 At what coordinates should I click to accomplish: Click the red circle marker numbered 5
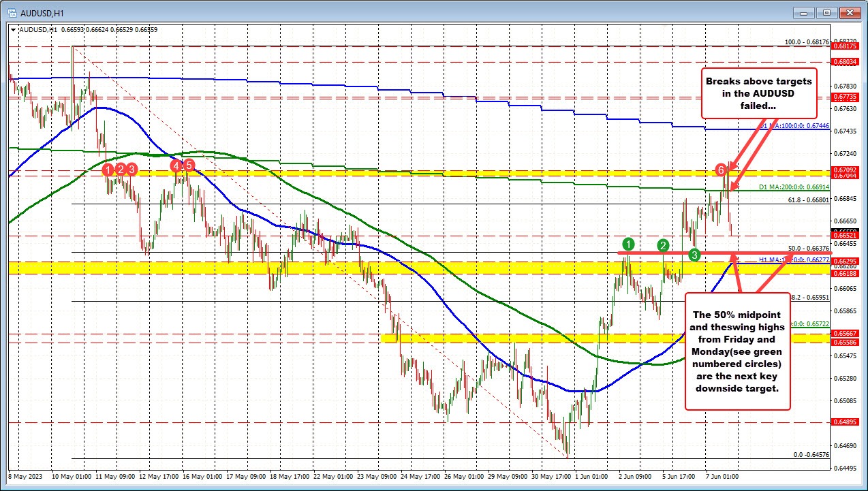(189, 165)
